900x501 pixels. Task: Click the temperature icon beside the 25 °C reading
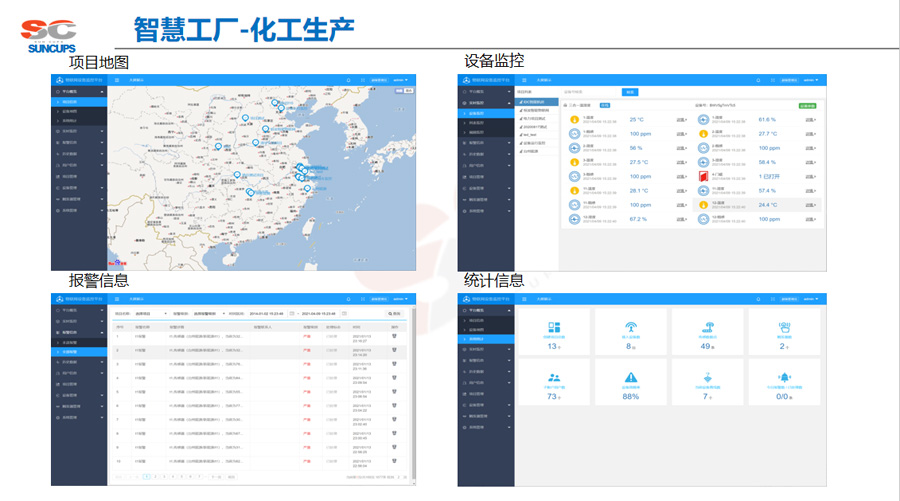click(x=574, y=119)
